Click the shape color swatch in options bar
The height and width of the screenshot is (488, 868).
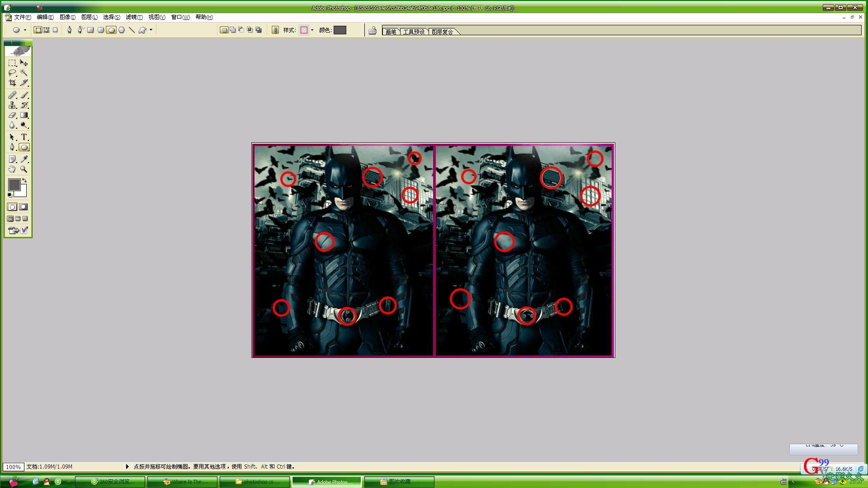[x=340, y=30]
